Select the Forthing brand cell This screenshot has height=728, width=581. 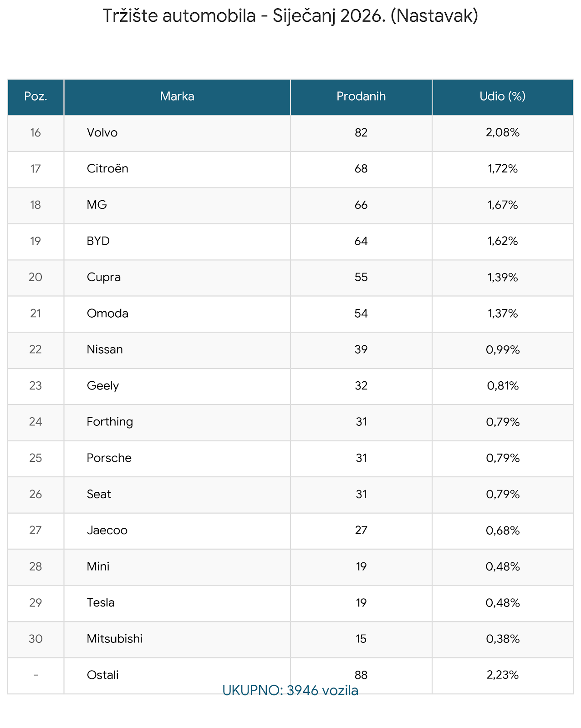(x=110, y=422)
